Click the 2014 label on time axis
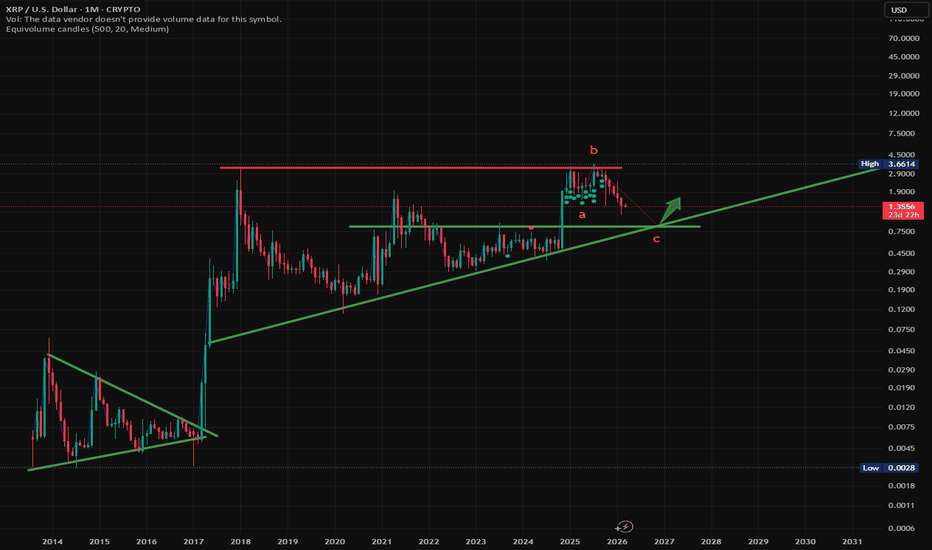 52,541
